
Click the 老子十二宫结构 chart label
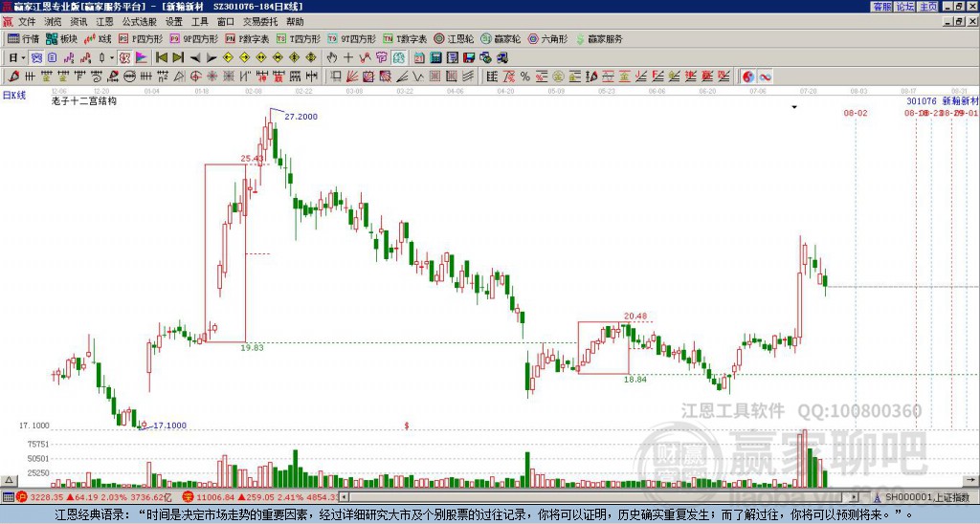[84, 100]
